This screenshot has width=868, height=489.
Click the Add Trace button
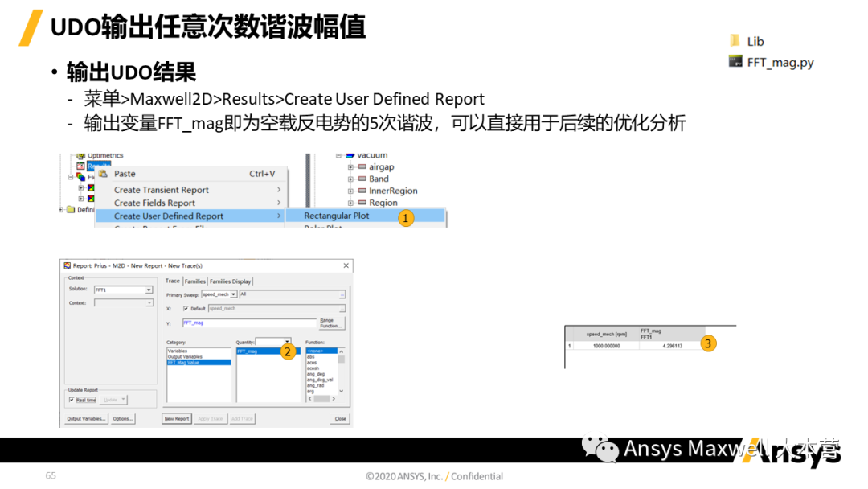tap(242, 419)
